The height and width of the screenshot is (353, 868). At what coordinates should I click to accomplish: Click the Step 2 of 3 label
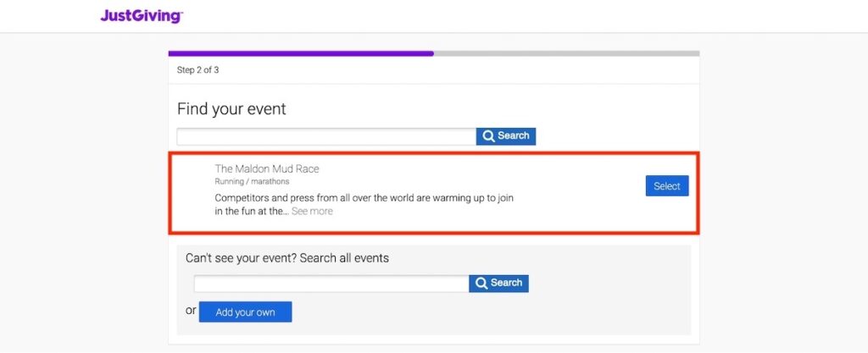(x=198, y=70)
